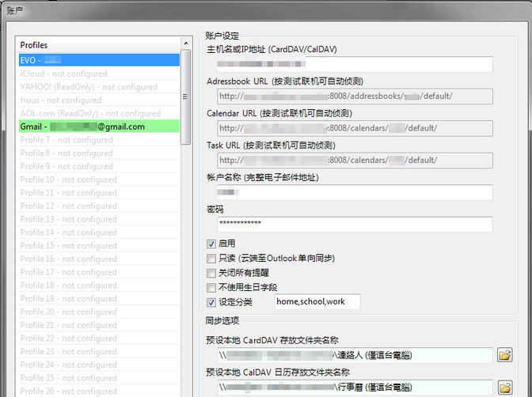532x397 pixels.
Task: Select Profile 9 - not configured
Action: 99,166
